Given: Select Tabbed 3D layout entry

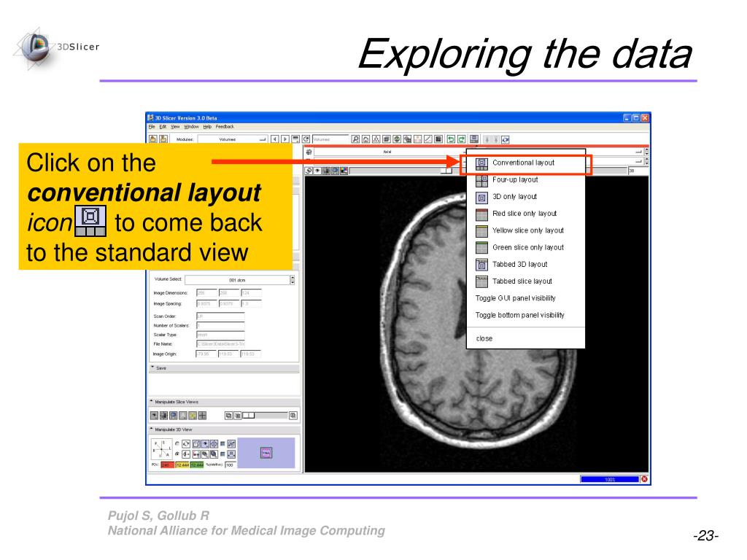Looking at the screenshot, I should tap(525, 264).
